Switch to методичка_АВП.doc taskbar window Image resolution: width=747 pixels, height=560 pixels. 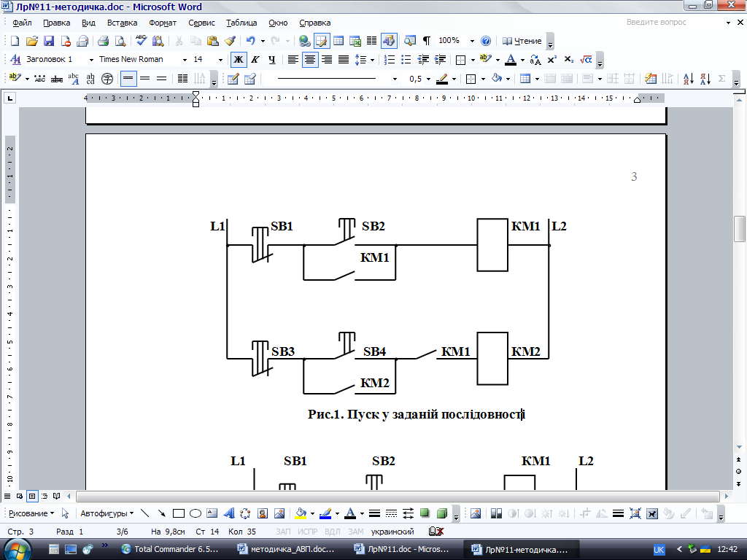[286, 549]
